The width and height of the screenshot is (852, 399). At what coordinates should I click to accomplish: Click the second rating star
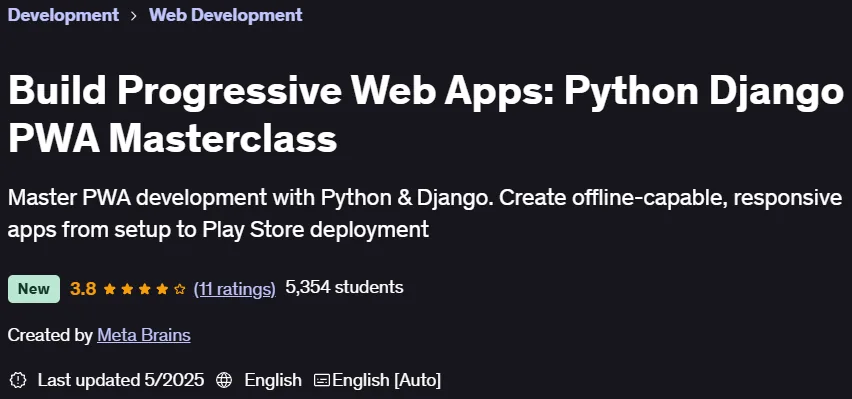[127, 289]
